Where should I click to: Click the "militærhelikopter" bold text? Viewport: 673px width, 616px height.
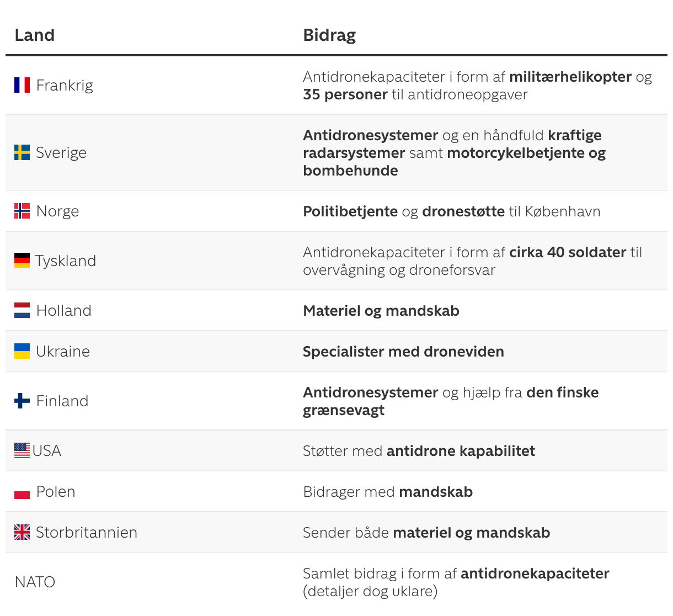570,77
